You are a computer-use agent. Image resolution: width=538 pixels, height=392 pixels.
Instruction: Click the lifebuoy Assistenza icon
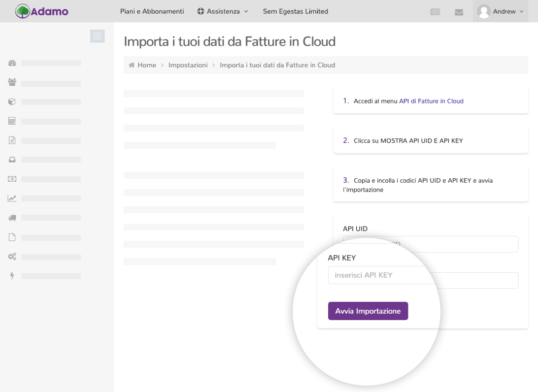[201, 11]
